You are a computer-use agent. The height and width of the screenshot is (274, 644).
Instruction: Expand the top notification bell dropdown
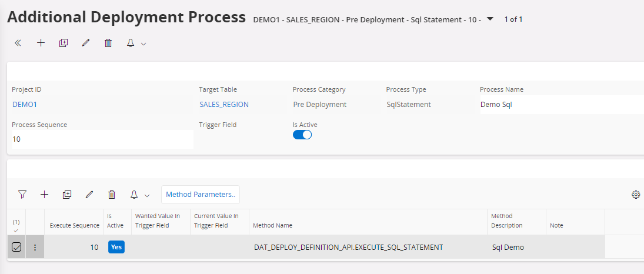136,44
